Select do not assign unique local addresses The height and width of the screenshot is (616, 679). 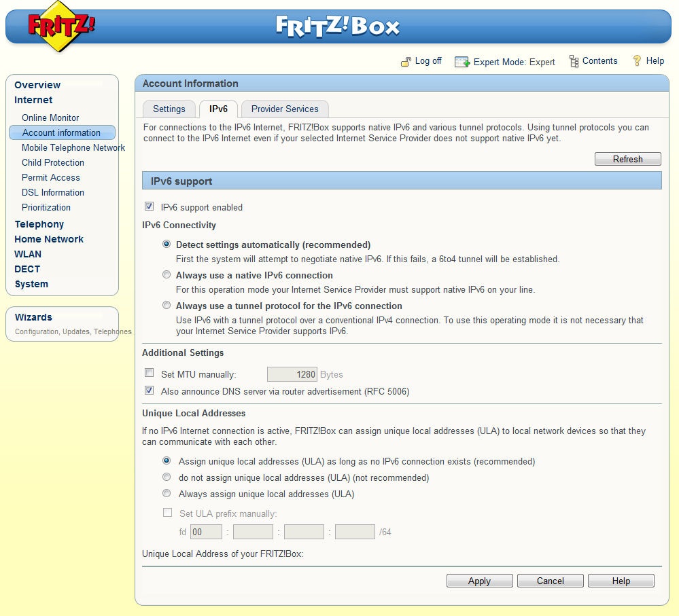tap(167, 477)
